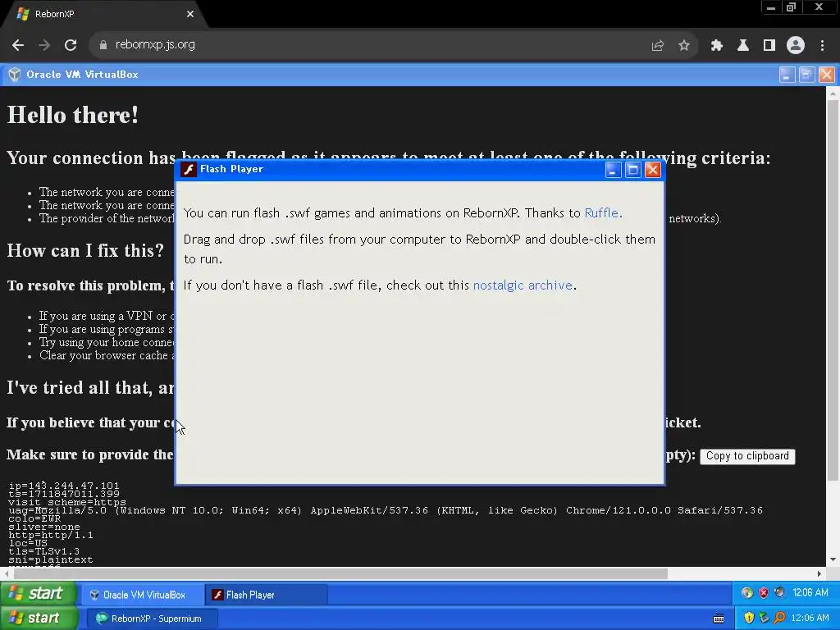
Task: Click the 'Hello there!' heading
Action: click(x=73, y=115)
